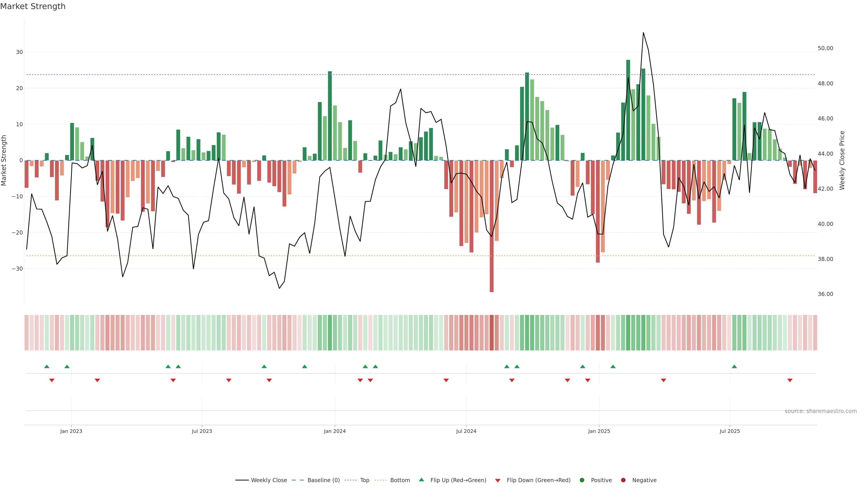Click the Flip Up green triangle legend icon
Screen dimensions: 868x488
[x=421, y=480]
